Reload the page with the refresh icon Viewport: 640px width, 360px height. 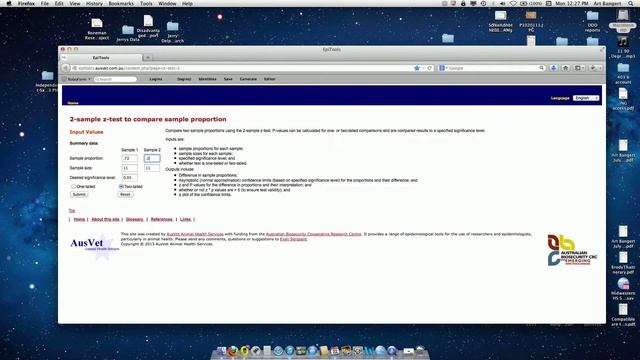429,68
